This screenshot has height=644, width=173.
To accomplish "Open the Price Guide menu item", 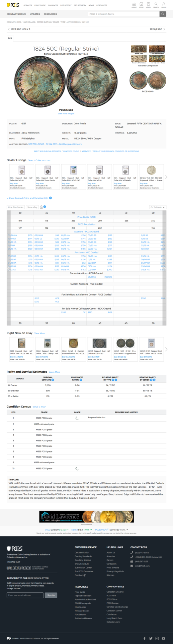I will (x=40, y=5).
